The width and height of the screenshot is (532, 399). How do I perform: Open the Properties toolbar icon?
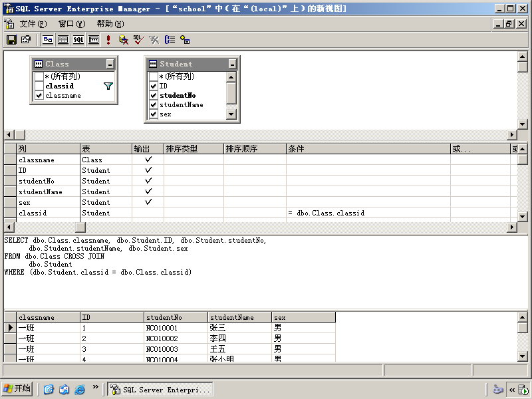26,40
